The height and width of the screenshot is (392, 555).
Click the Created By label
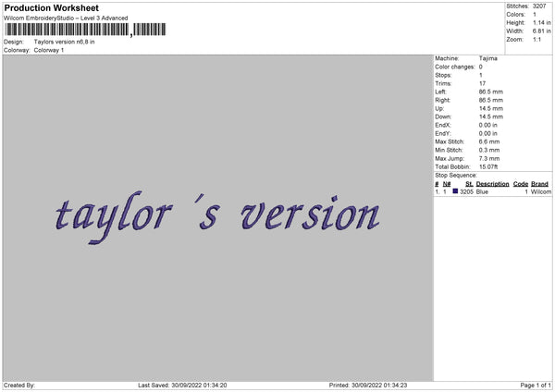pyautogui.click(x=19, y=386)
